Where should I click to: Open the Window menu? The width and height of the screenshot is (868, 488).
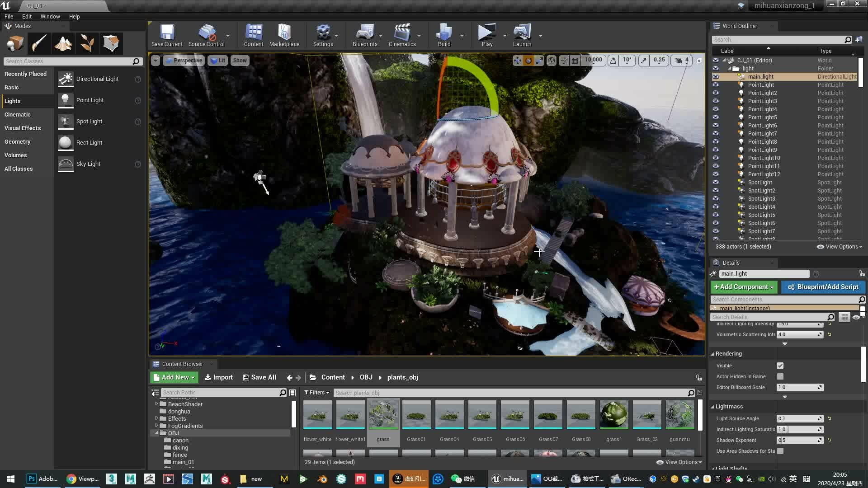coord(50,16)
